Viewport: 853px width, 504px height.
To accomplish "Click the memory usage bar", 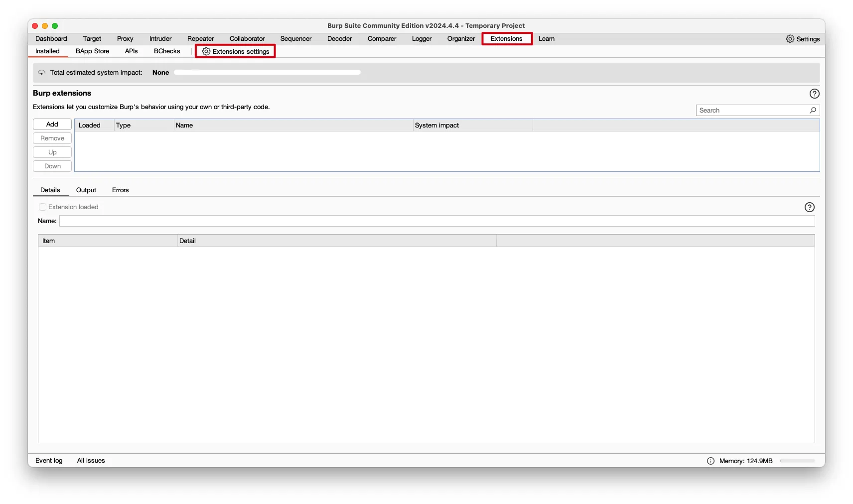I will tap(797, 461).
